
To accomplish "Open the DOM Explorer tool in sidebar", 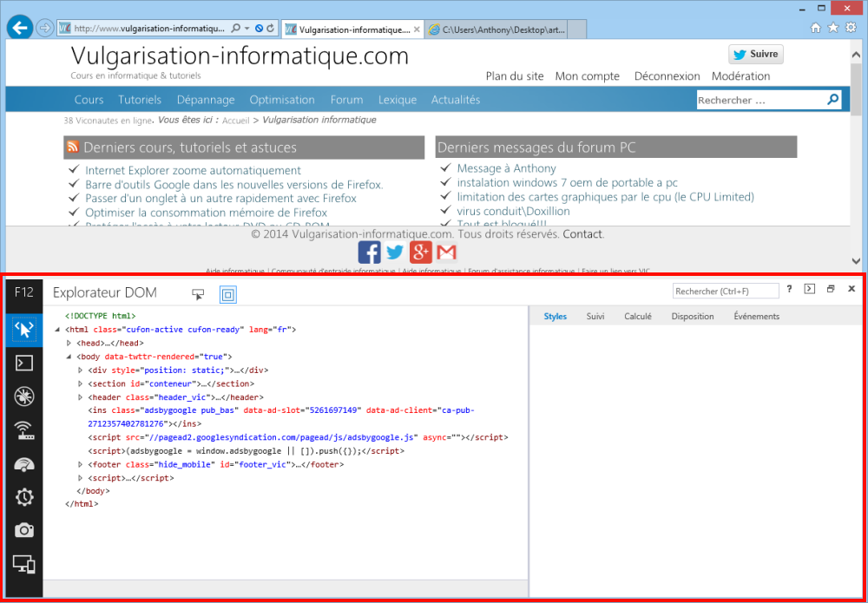I will point(23,331).
